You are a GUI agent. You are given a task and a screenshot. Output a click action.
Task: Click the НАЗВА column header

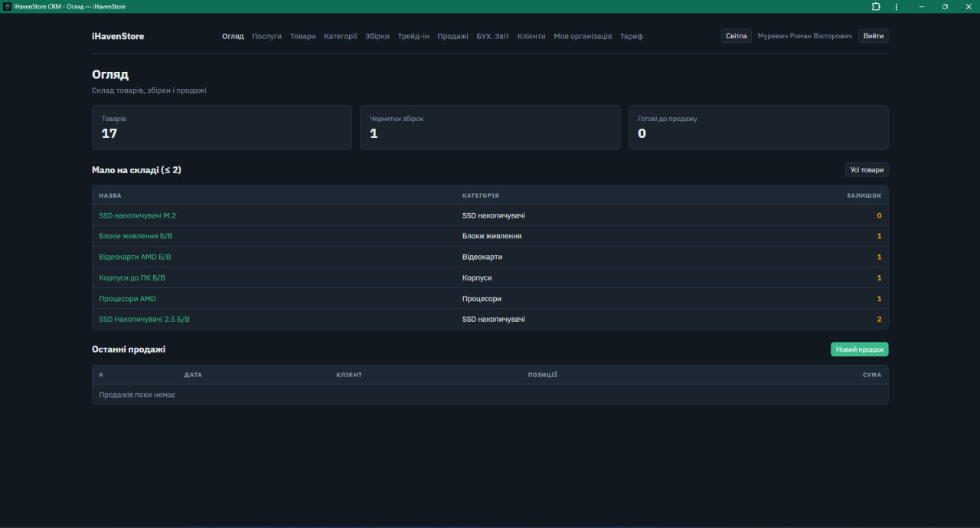110,195
